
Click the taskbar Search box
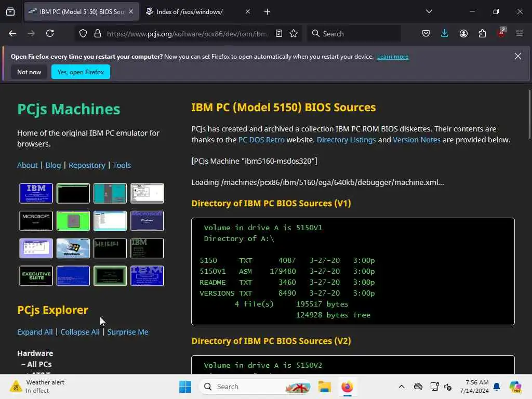click(x=255, y=387)
